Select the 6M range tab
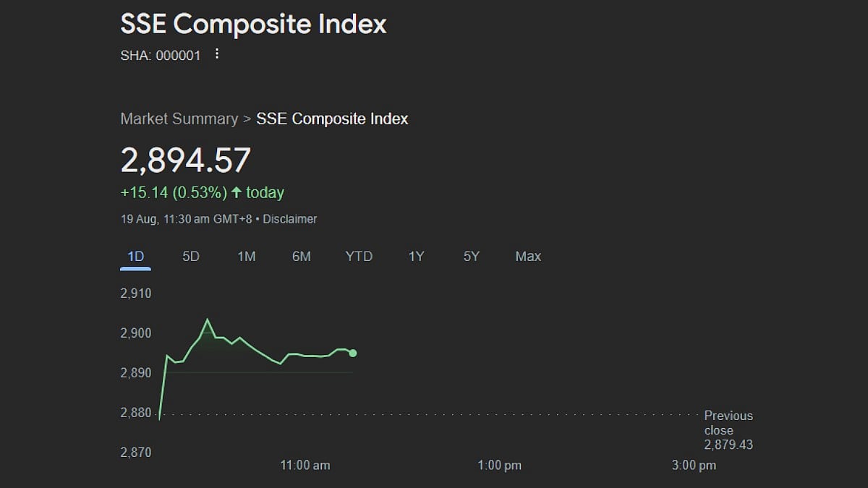Viewport: 868px width, 488px height. (302, 257)
